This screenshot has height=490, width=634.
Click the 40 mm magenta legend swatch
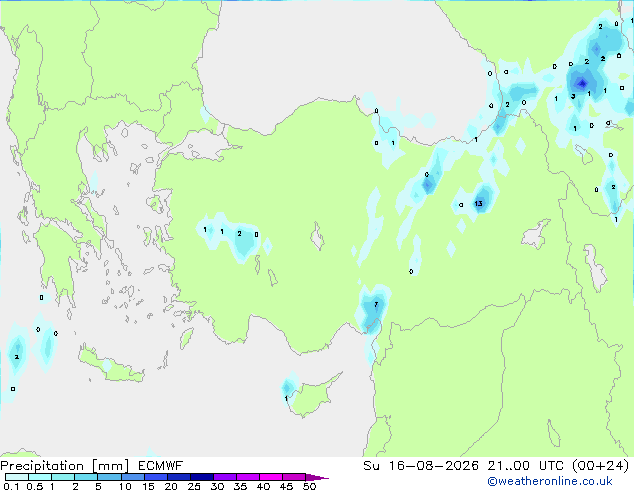coord(271,477)
